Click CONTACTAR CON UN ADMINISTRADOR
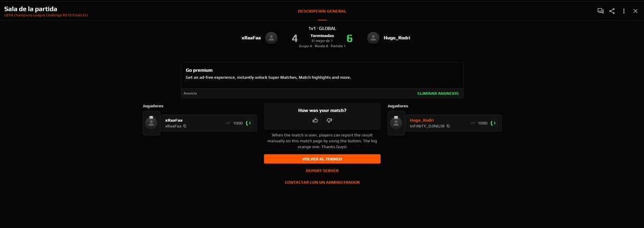Screen dimensions: 644x228 tap(322, 182)
